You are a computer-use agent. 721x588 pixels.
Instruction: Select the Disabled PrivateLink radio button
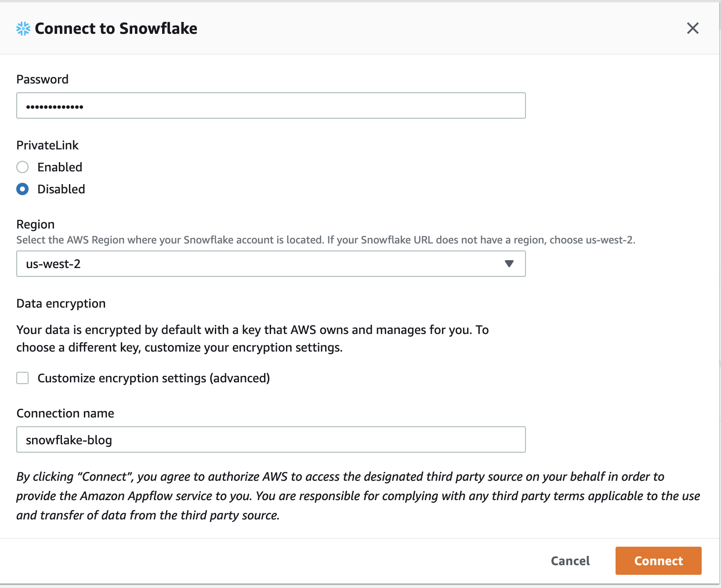tap(22, 189)
